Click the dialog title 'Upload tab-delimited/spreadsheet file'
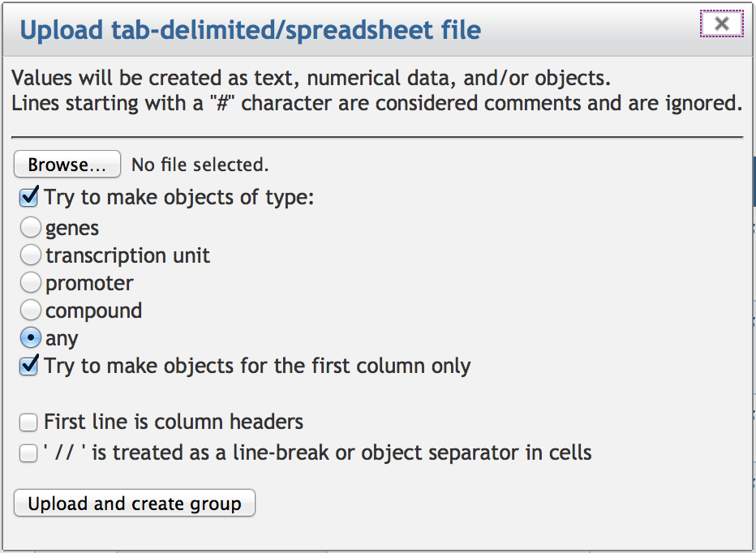This screenshot has height=553, width=756. [x=250, y=31]
